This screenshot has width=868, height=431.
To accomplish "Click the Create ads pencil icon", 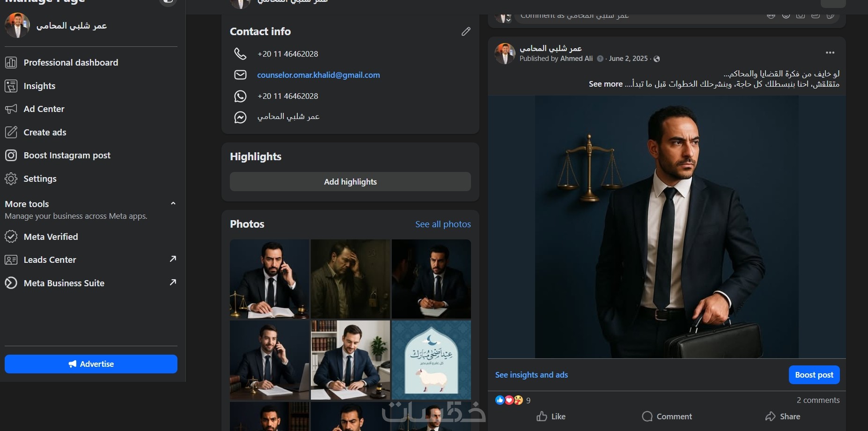I will click(11, 132).
